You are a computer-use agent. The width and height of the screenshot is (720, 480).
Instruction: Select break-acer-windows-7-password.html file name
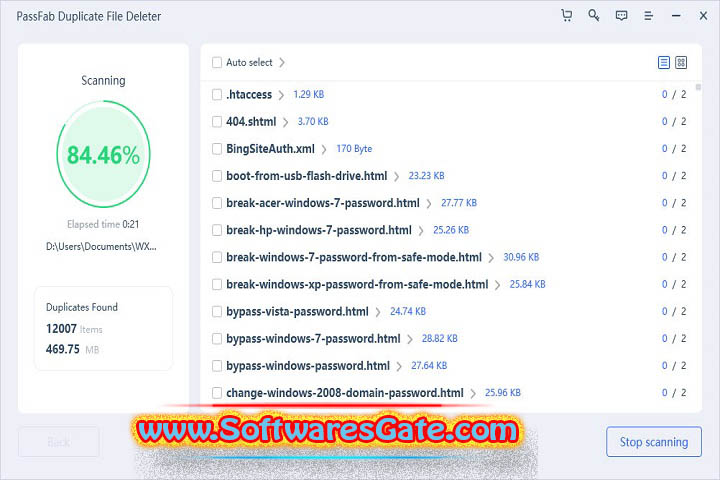323,203
